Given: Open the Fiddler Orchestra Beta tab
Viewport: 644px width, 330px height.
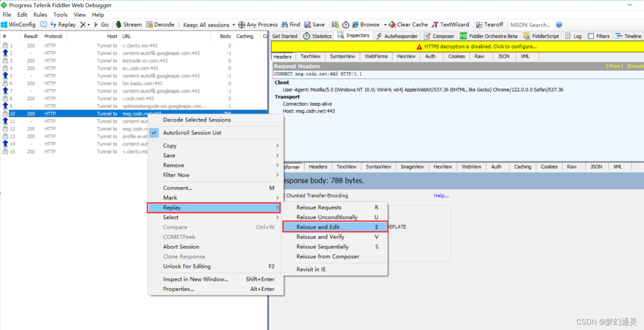Looking at the screenshot, I should [x=489, y=36].
